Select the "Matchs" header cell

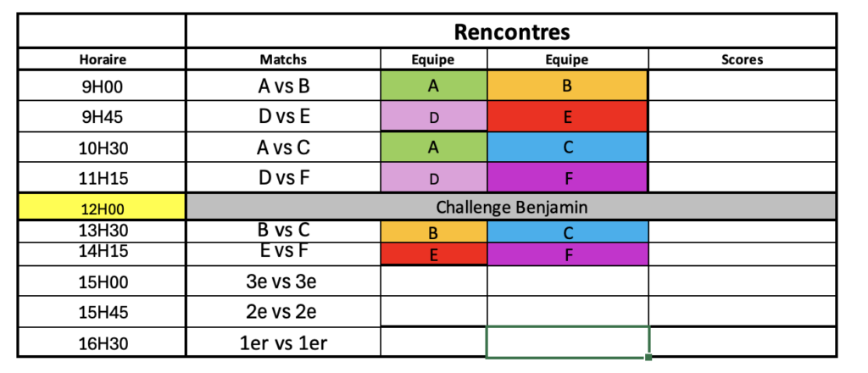(283, 60)
